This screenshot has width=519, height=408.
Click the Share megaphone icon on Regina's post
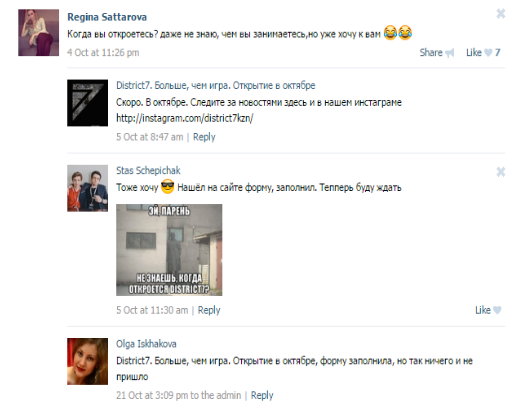(x=449, y=53)
